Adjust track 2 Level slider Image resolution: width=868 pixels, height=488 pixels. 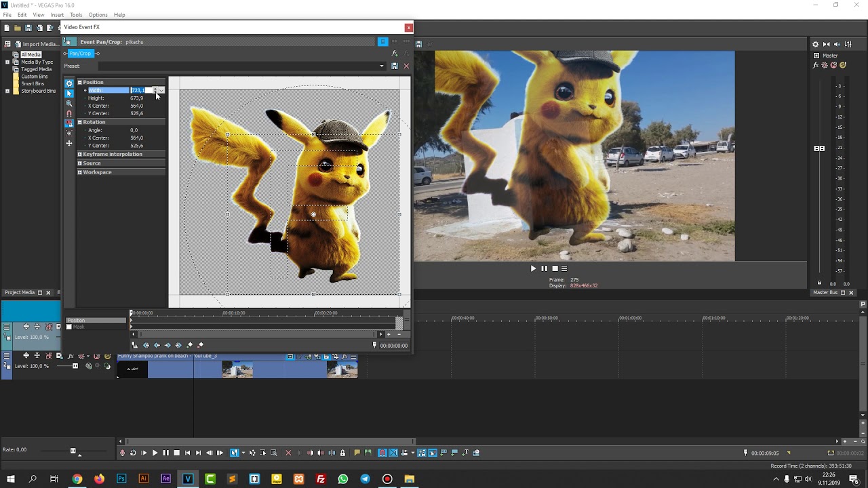75,366
